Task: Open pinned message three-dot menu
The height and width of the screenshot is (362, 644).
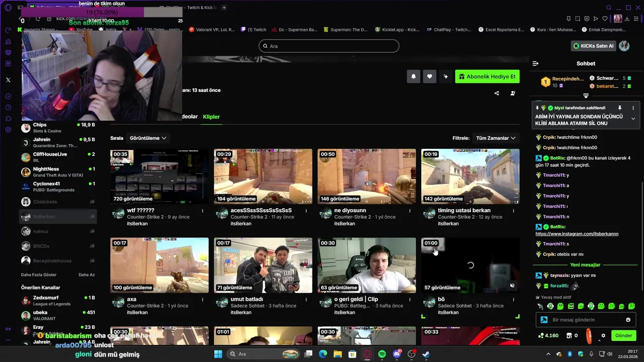Action: (633, 108)
